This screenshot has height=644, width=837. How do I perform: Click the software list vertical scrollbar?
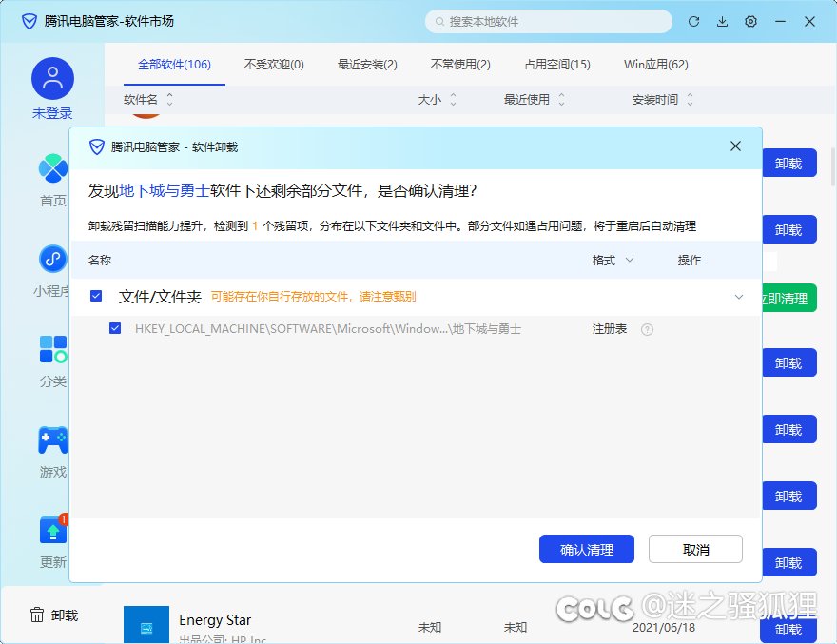[833, 166]
